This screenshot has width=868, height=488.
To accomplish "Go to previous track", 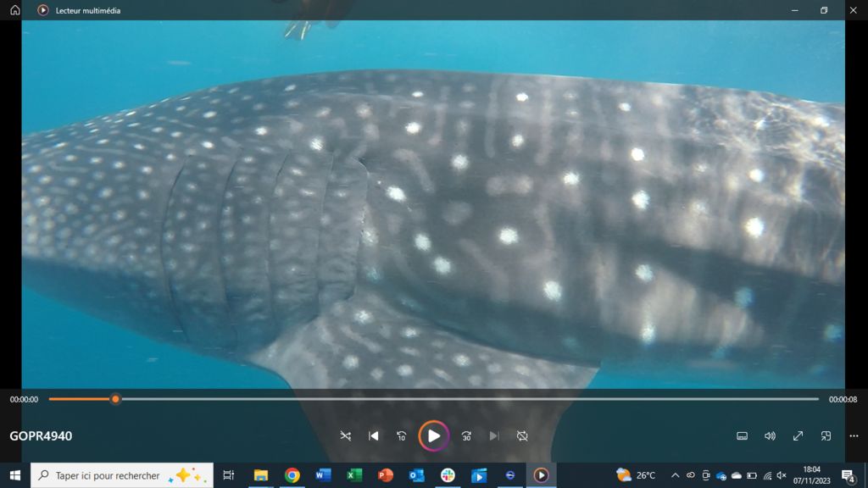I will [x=374, y=436].
